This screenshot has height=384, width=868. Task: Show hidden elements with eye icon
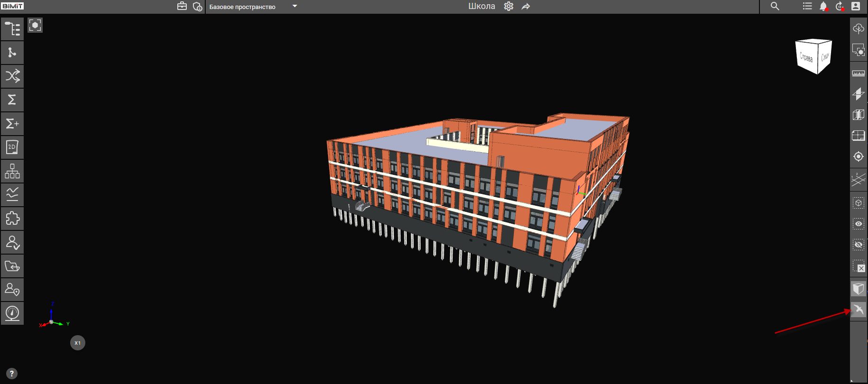859,224
